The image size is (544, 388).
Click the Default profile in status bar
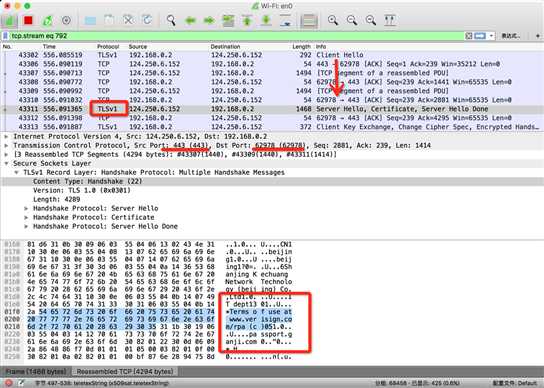[x=516, y=383]
